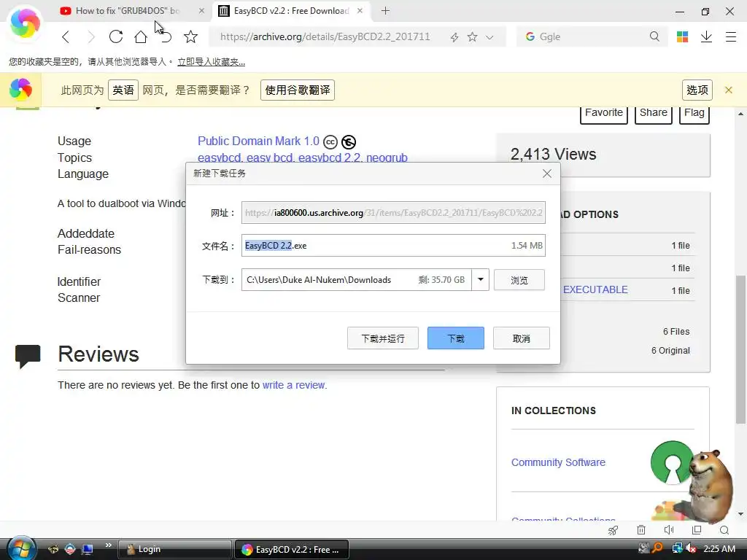
Task: Click the 使用谷歌翻译 translate button
Action: (298, 90)
